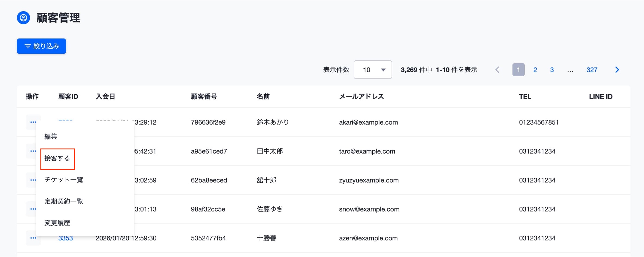
Task: Click the 操作 column header
Action: pos(32,97)
